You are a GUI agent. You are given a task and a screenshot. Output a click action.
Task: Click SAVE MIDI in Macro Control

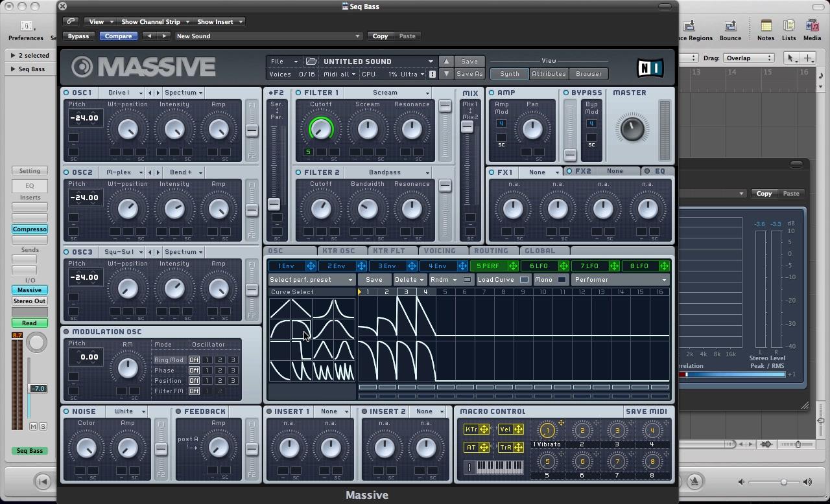pyautogui.click(x=646, y=411)
